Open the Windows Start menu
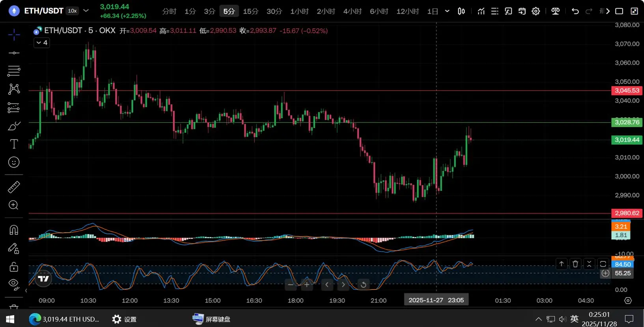This screenshot has width=644, height=327. [10, 319]
